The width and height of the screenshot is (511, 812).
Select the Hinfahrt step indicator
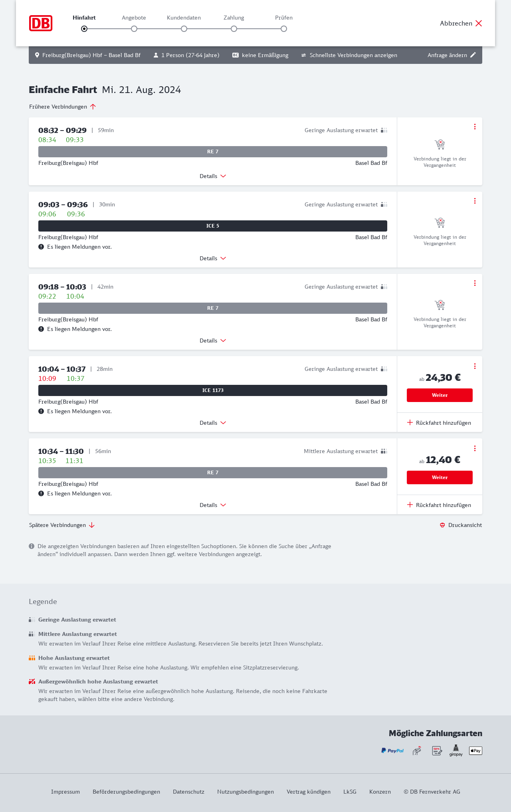point(84,29)
